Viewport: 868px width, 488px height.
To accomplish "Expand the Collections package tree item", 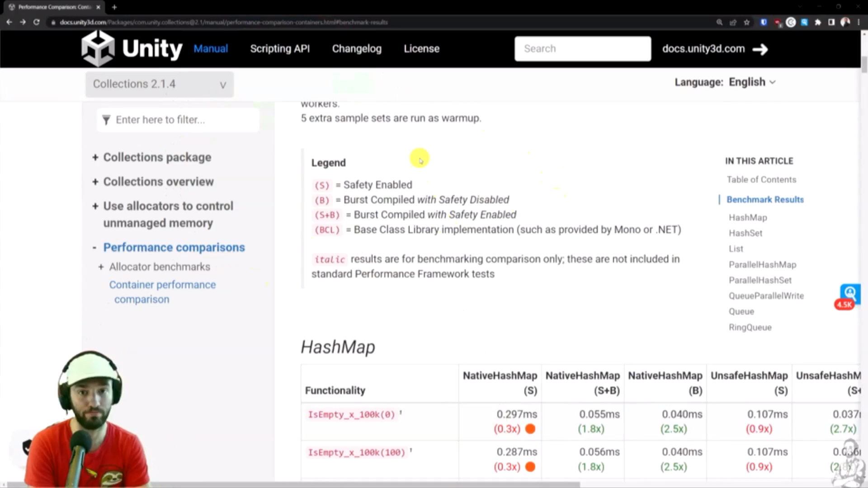I will 95,158.
